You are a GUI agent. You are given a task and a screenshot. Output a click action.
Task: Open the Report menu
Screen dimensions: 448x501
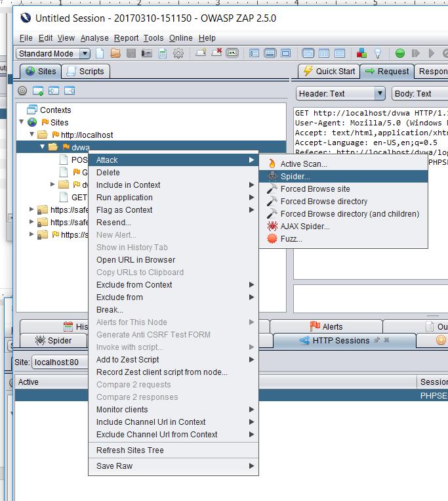tap(127, 38)
